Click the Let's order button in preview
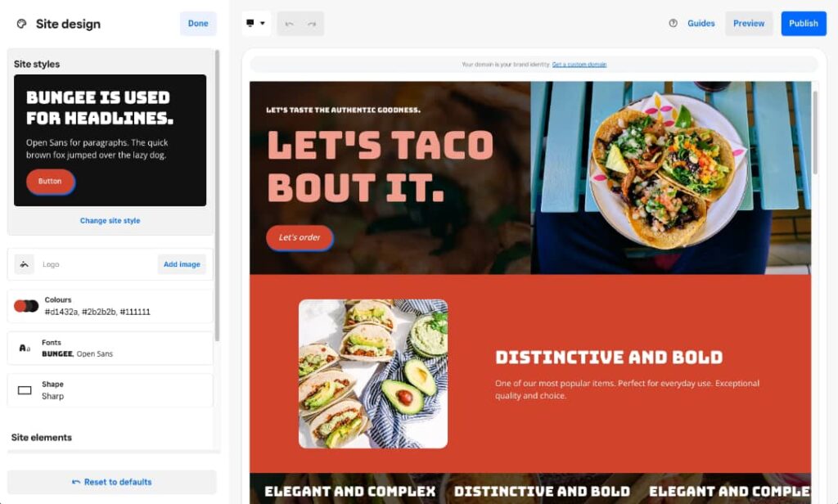 pos(300,238)
